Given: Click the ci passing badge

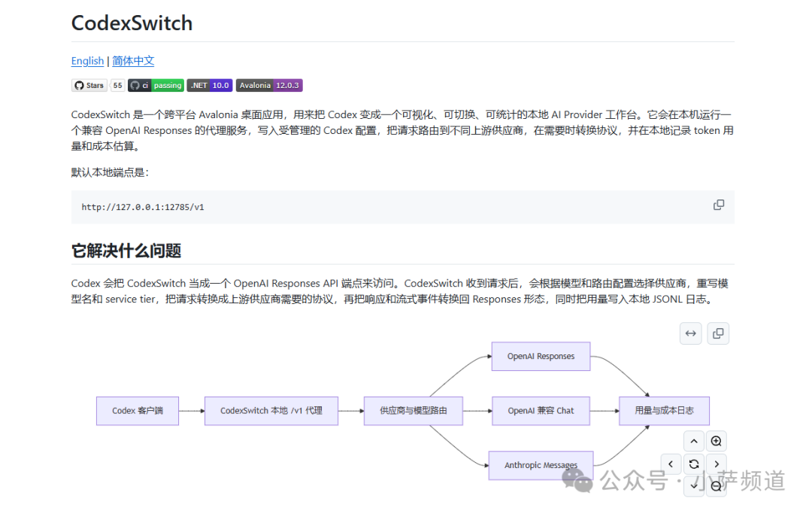Looking at the screenshot, I should coord(156,86).
